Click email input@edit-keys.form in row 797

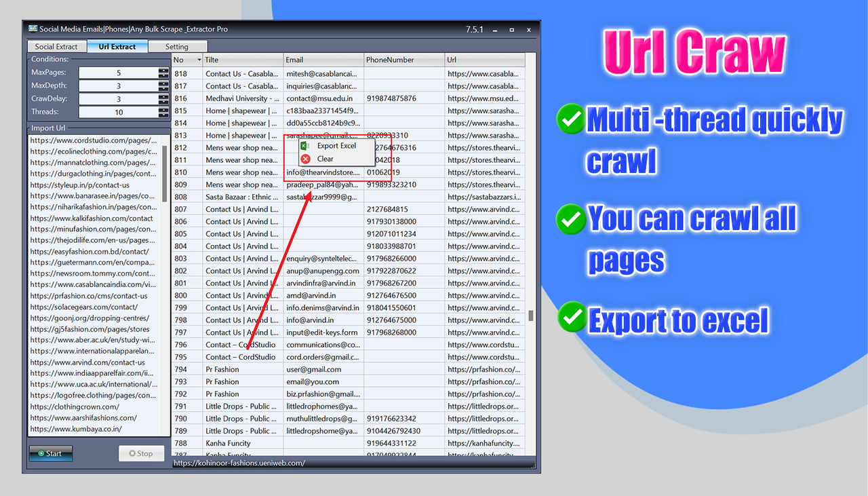[322, 332]
